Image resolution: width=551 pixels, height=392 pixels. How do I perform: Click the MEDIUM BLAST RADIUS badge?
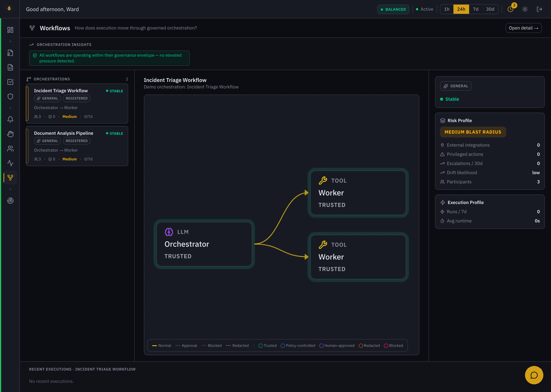point(473,132)
